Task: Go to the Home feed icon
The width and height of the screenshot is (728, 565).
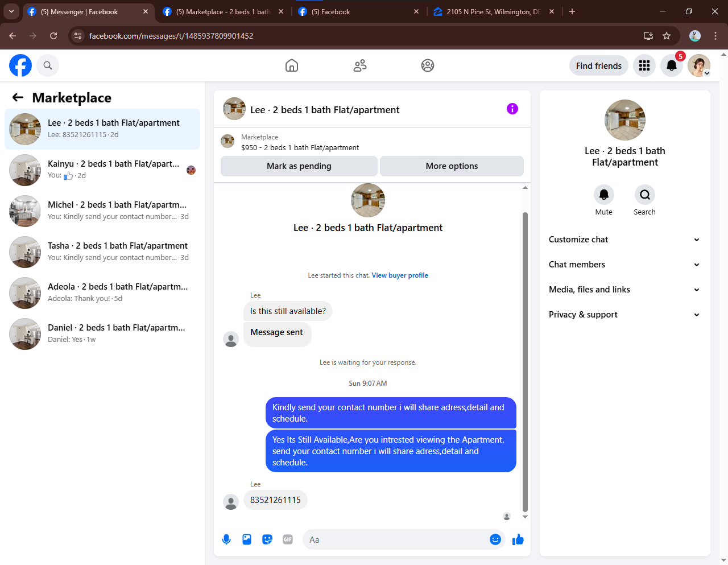Action: tap(292, 65)
